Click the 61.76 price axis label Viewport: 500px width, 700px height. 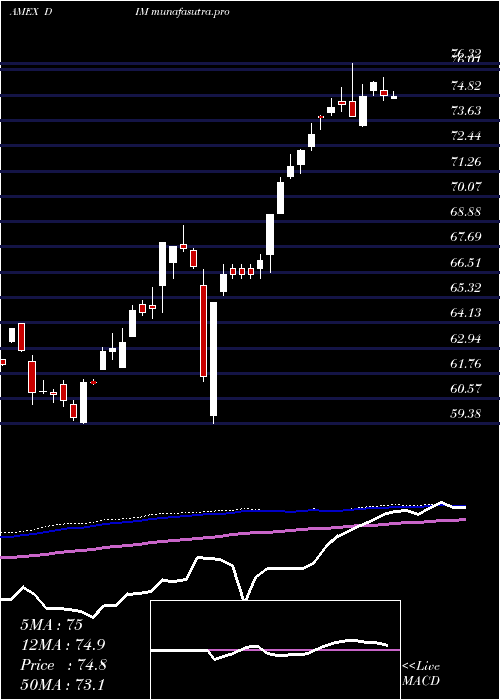click(467, 364)
